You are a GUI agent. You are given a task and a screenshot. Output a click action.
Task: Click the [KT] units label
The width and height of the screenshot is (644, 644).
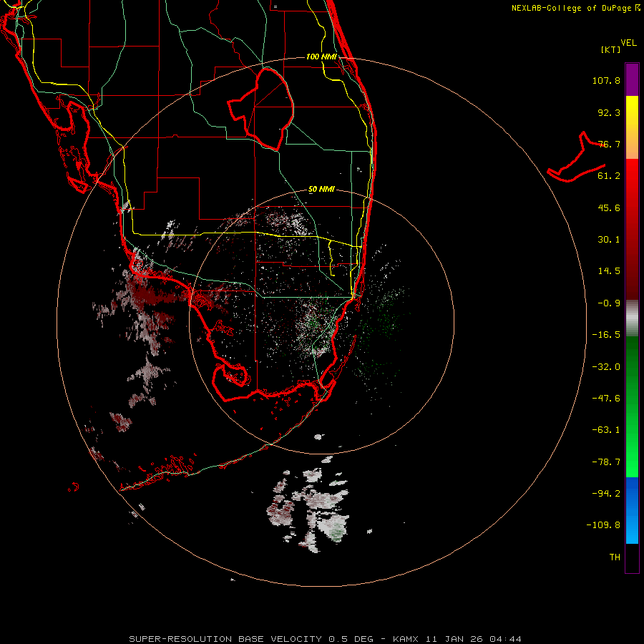tap(611, 49)
